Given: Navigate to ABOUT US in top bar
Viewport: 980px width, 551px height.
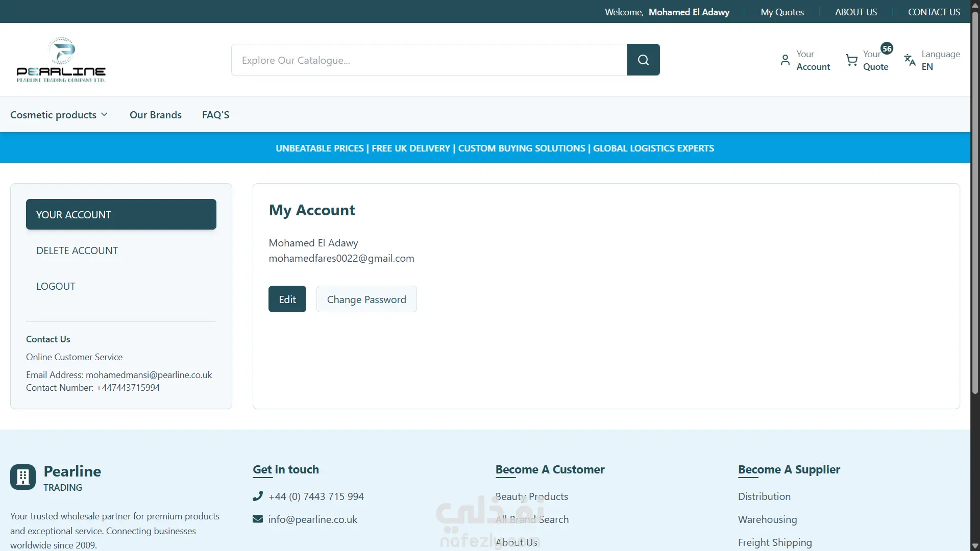Looking at the screenshot, I should 856,12.
